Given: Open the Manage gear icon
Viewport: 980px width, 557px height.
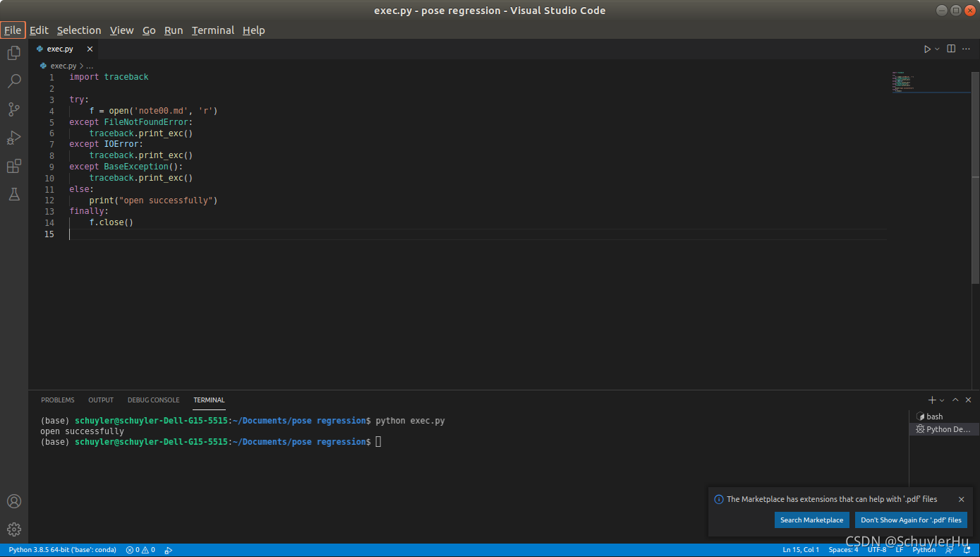Looking at the screenshot, I should pyautogui.click(x=13, y=529).
